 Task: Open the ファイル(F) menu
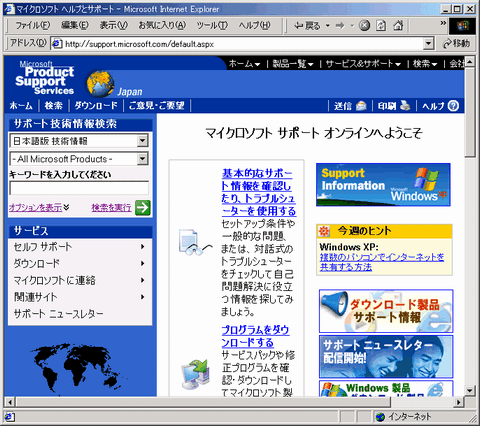tap(32, 25)
